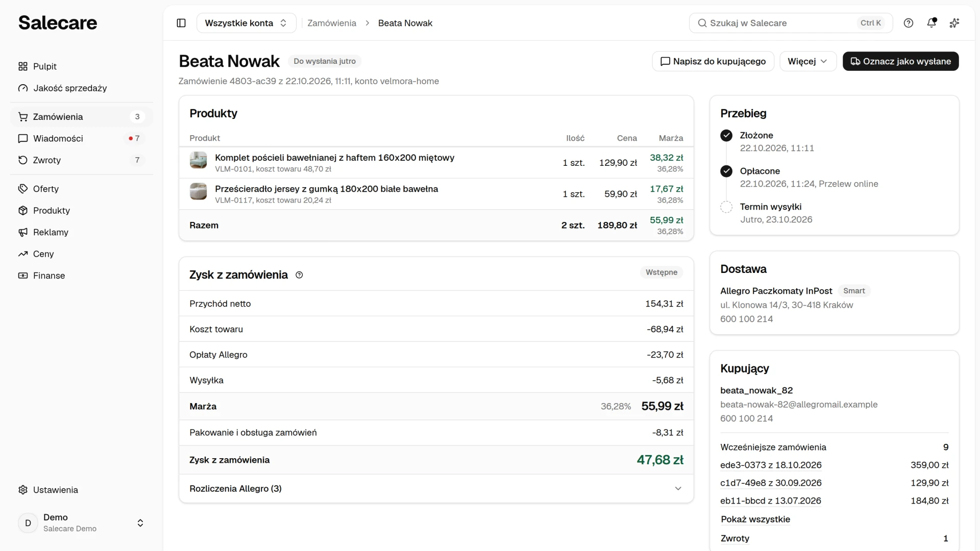Image resolution: width=980 pixels, height=551 pixels.
Task: Open the Demo account switcher
Action: point(82,523)
